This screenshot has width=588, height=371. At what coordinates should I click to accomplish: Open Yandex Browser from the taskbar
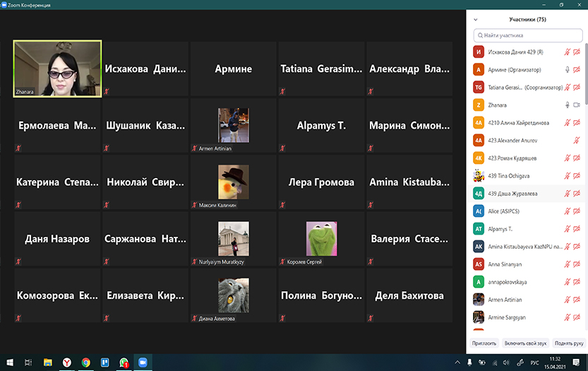click(67, 362)
